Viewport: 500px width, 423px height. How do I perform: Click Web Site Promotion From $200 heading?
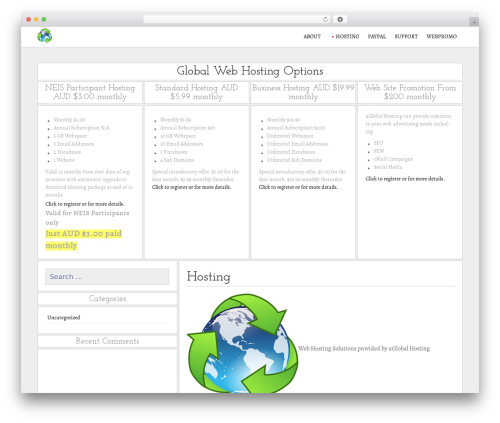(410, 92)
